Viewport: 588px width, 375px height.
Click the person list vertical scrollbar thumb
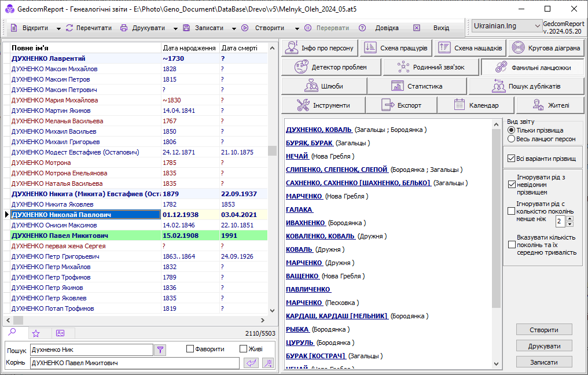click(272, 151)
